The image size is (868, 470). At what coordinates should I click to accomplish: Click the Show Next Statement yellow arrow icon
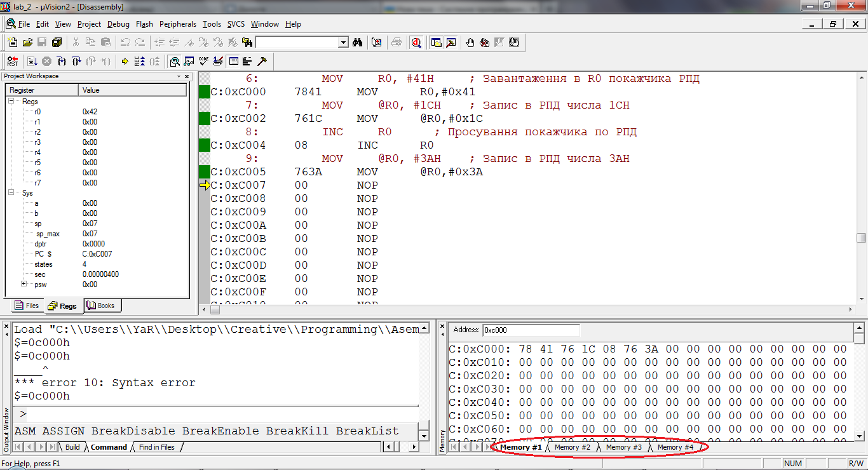[125, 61]
